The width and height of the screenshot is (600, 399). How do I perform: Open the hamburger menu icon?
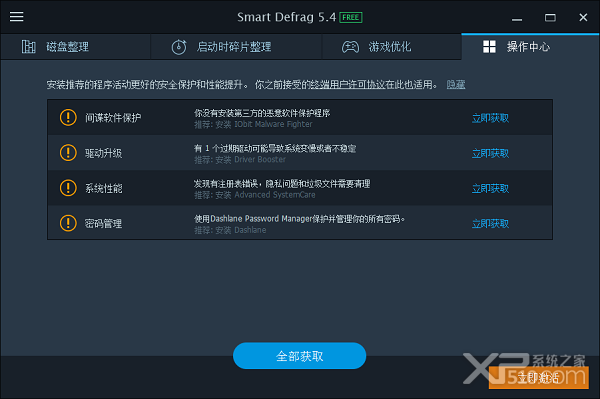[x=16, y=16]
